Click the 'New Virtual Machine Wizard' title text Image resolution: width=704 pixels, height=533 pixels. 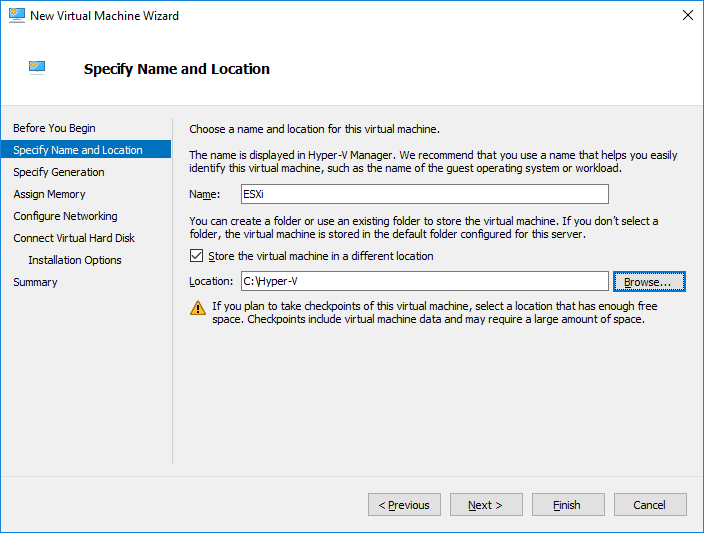coord(105,16)
